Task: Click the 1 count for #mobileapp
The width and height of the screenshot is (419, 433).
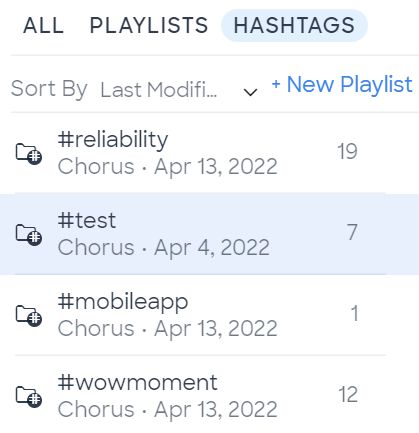Action: click(354, 313)
